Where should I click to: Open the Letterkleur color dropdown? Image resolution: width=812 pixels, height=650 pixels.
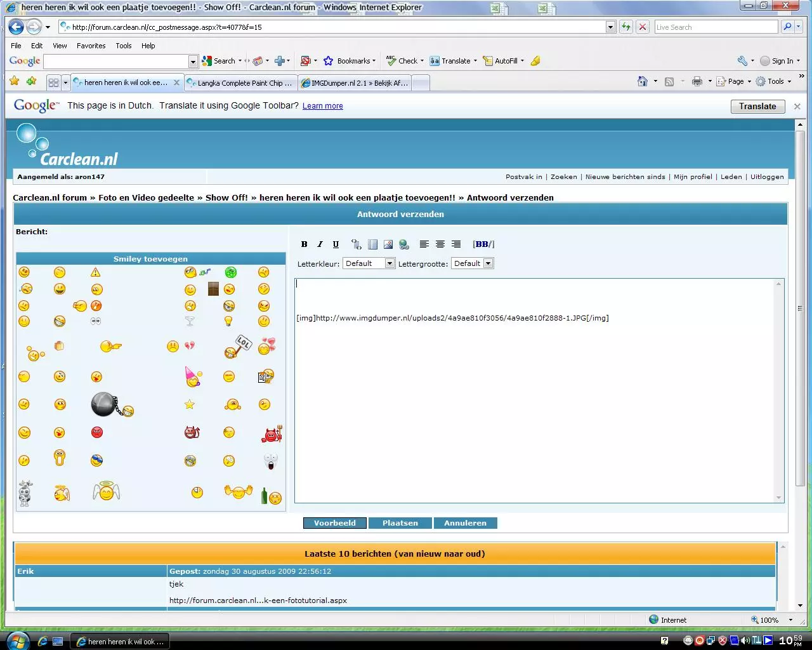[369, 263]
